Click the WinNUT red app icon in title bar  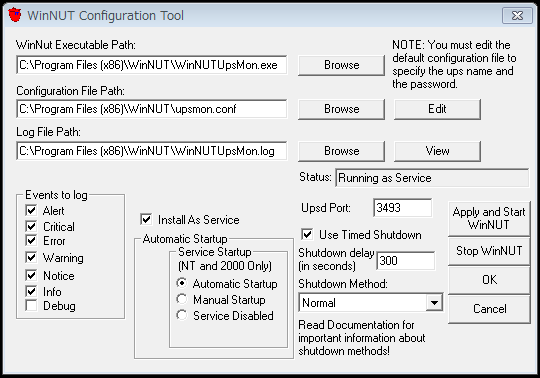[15, 15]
